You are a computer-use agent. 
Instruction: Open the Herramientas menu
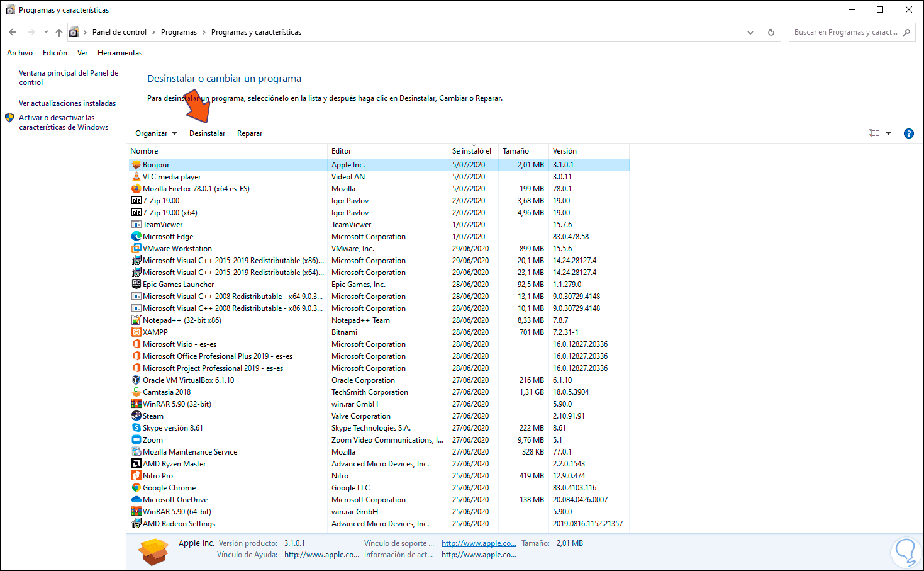coord(120,53)
